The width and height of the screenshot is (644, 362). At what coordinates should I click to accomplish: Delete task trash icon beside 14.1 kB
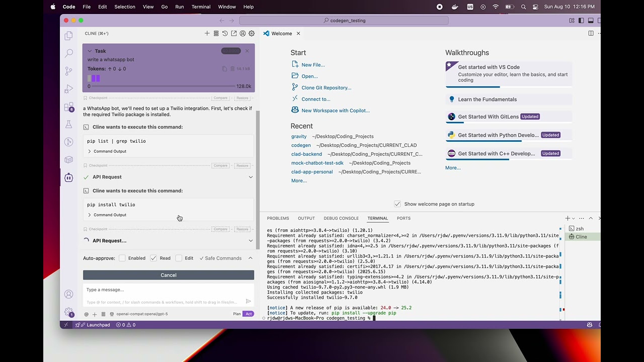[x=233, y=69]
